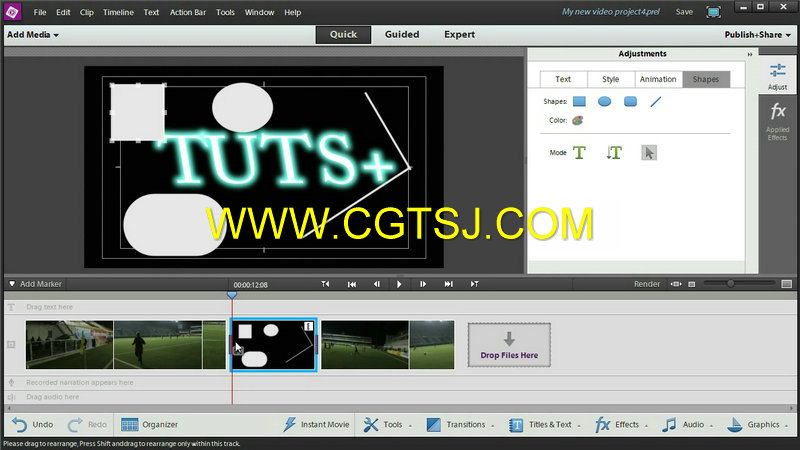The height and width of the screenshot is (450, 800).
Task: Switch to Expert view
Action: click(459, 35)
